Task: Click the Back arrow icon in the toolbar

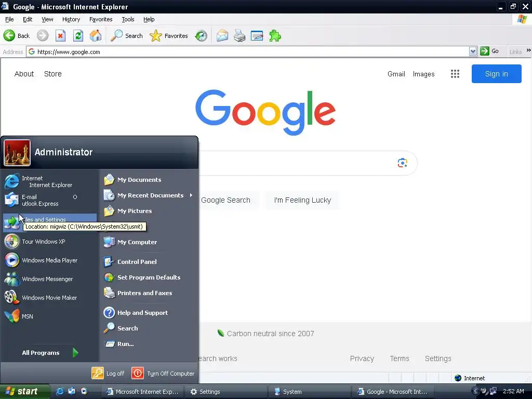Action: coord(9,36)
